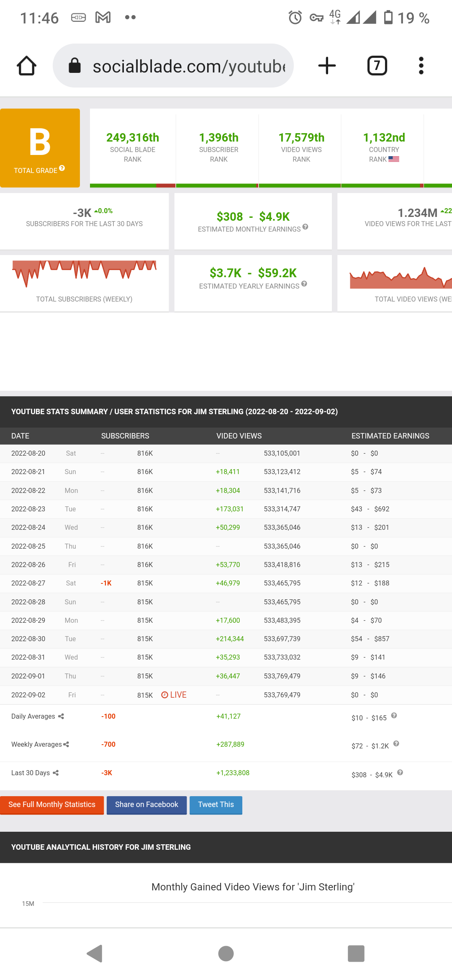Tap the Total Grade help icon
Image resolution: width=452 pixels, height=980 pixels.
(x=62, y=168)
